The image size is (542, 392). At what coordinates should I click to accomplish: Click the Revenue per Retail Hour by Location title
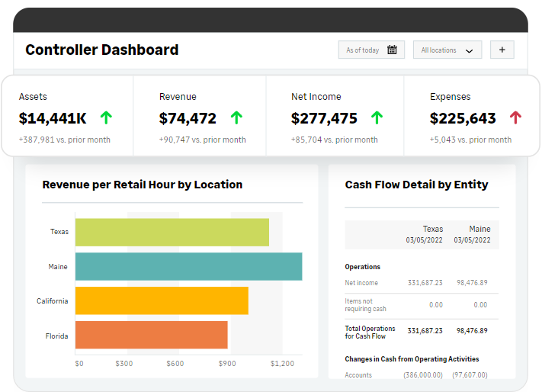pyautogui.click(x=142, y=185)
